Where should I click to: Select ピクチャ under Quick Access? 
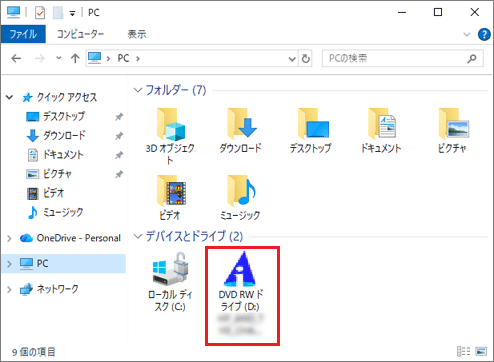57,174
